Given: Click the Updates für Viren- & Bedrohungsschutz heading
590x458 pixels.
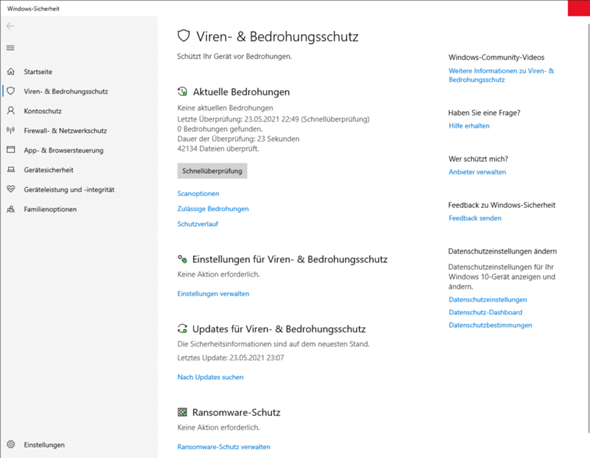Looking at the screenshot, I should (x=279, y=329).
